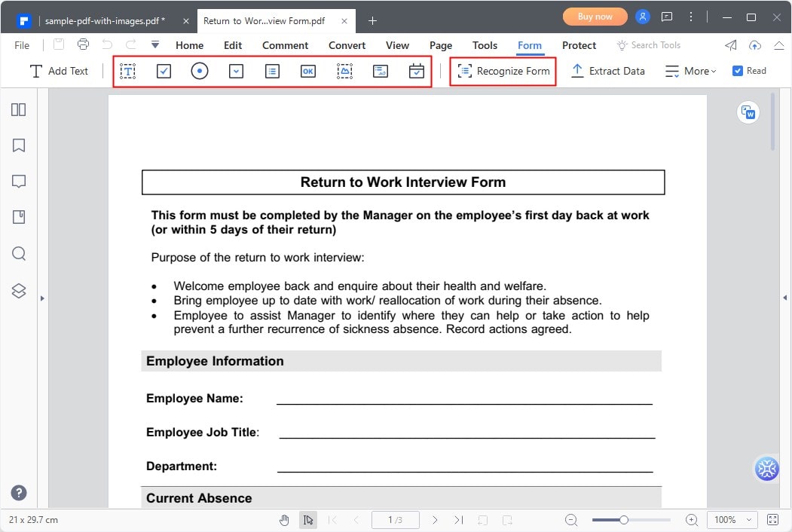Expand the More dropdown menu
Screen dimensions: 792x532
point(691,71)
